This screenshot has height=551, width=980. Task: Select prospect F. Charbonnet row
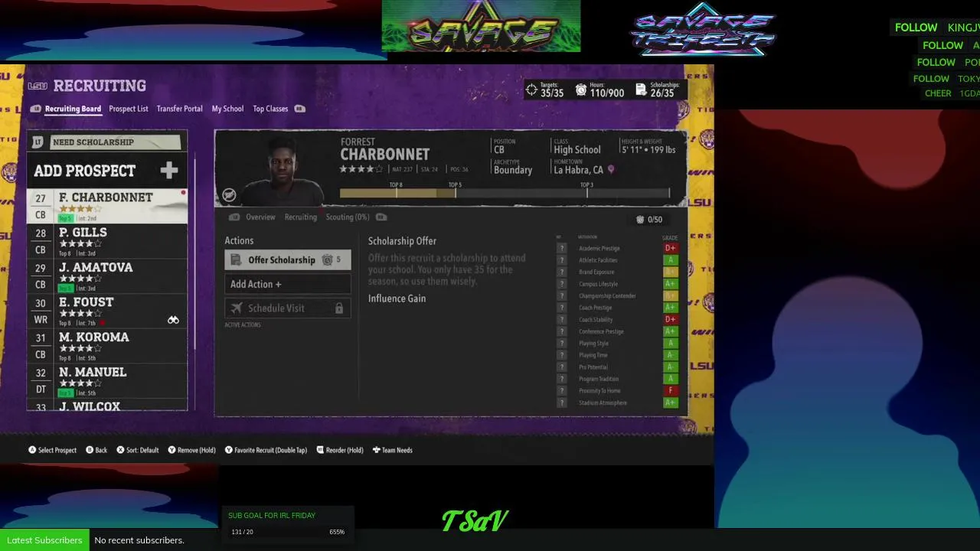click(x=107, y=206)
